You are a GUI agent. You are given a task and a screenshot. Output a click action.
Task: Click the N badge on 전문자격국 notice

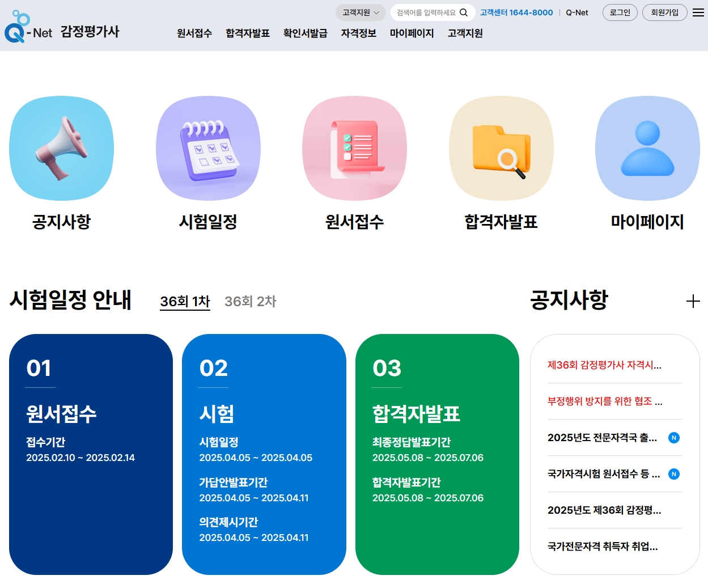(673, 438)
